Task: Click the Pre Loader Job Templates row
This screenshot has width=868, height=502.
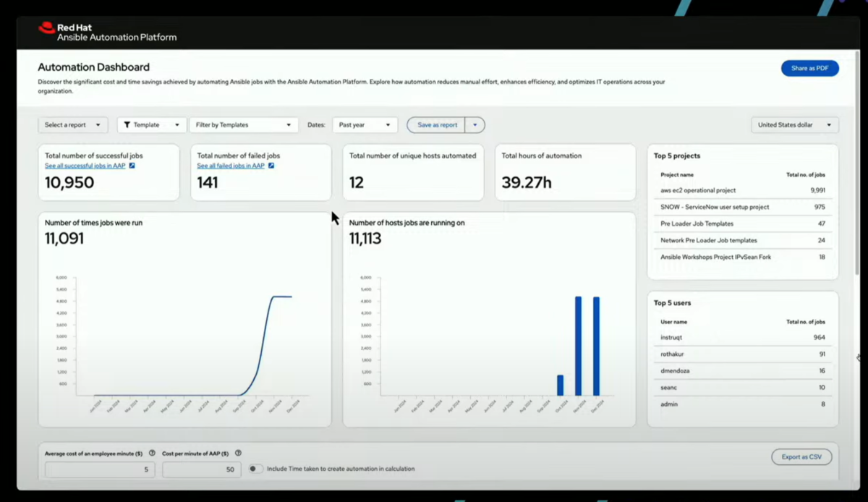Action: pos(743,224)
